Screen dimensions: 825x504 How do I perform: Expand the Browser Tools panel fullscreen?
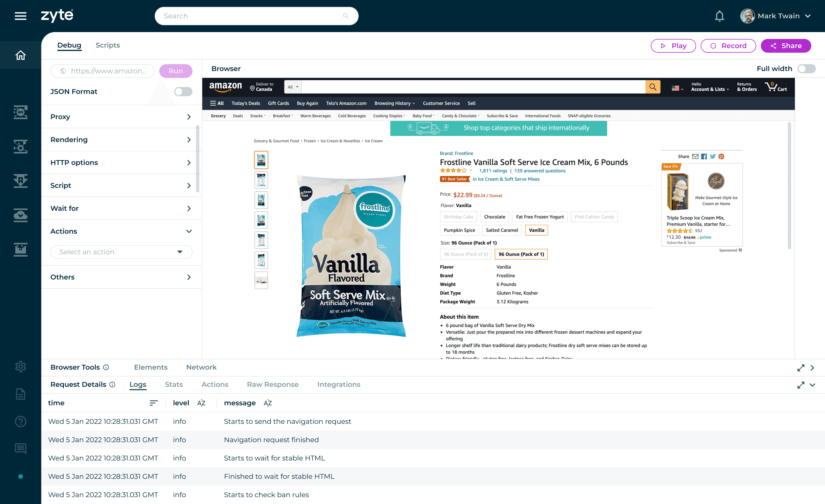[x=801, y=368]
